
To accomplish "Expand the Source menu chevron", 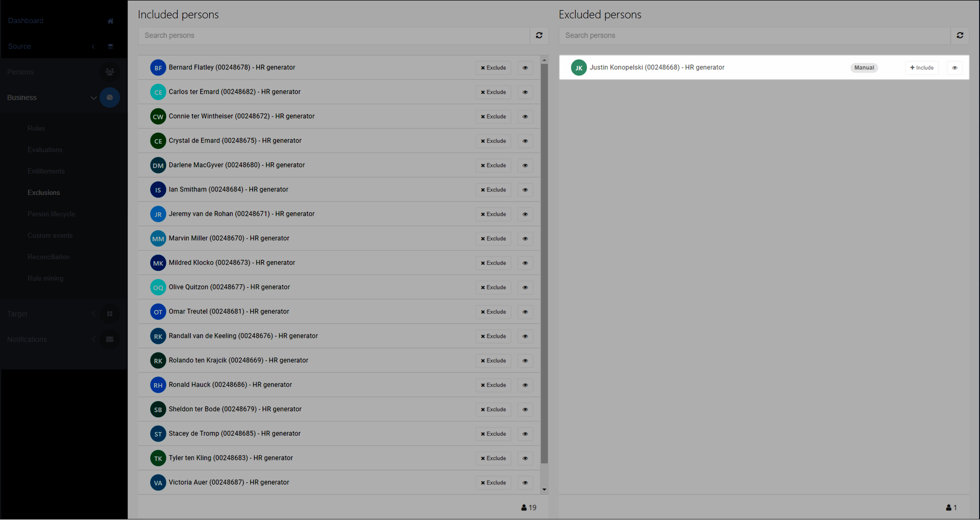I will coord(93,46).
